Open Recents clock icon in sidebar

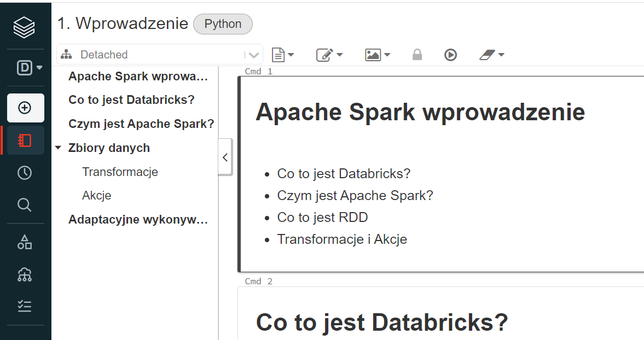25,173
